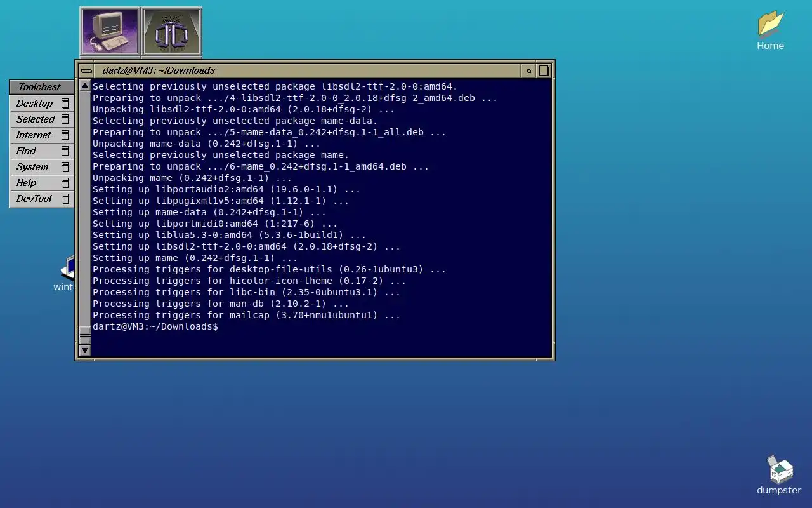
Task: Click line 'Setting up mame-data (0.242+dfsg.1-1)'
Action: [209, 212]
